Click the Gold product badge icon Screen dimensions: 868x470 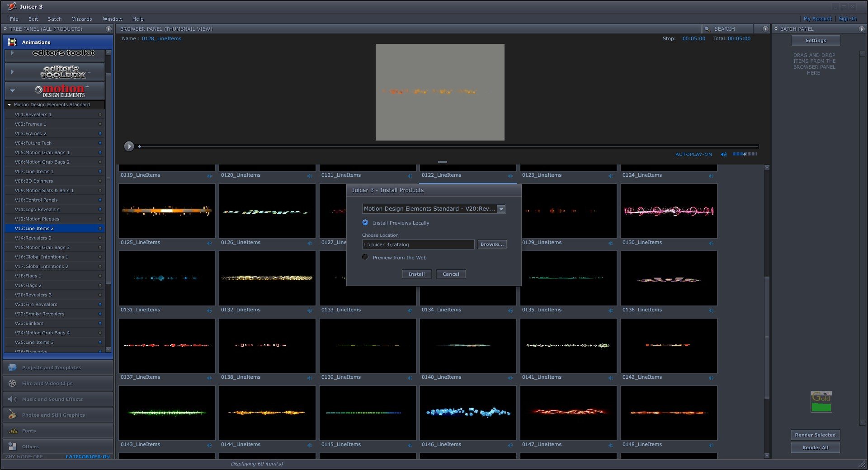[x=821, y=401]
